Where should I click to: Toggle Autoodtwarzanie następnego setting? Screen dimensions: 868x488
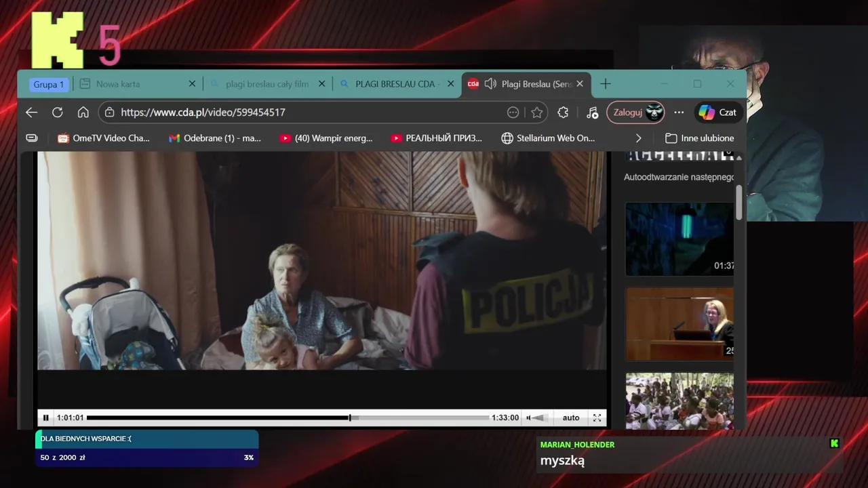coord(679,177)
